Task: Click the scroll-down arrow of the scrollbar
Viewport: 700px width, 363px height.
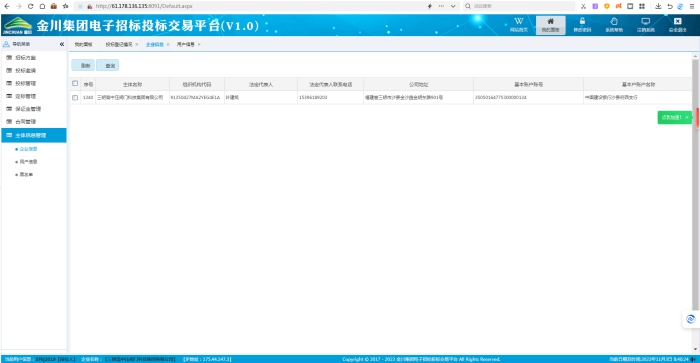Action: 695,349
